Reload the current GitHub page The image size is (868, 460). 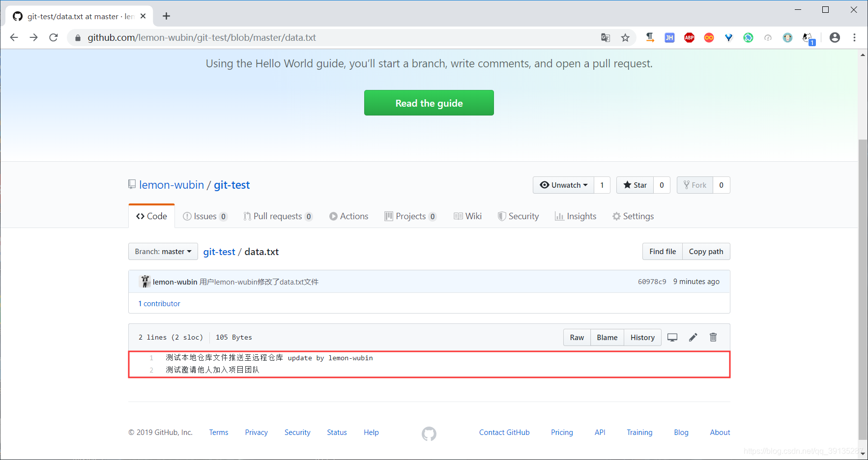pos(54,37)
